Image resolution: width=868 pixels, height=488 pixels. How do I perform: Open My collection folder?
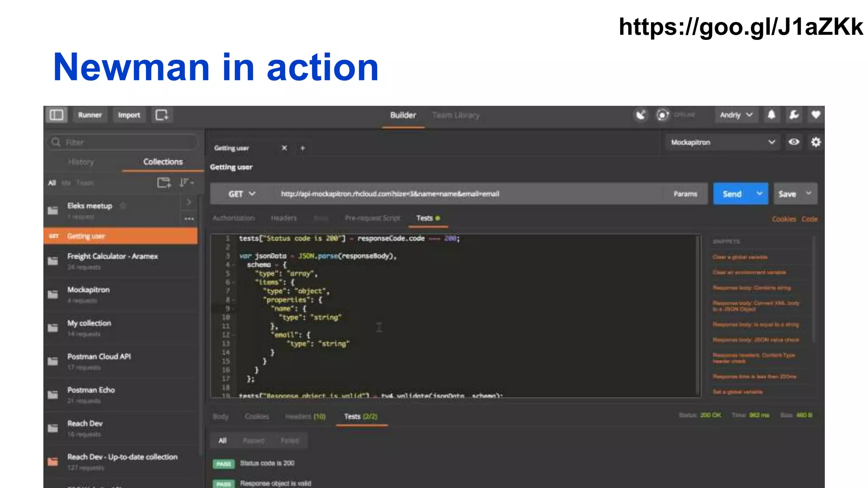[121, 328]
